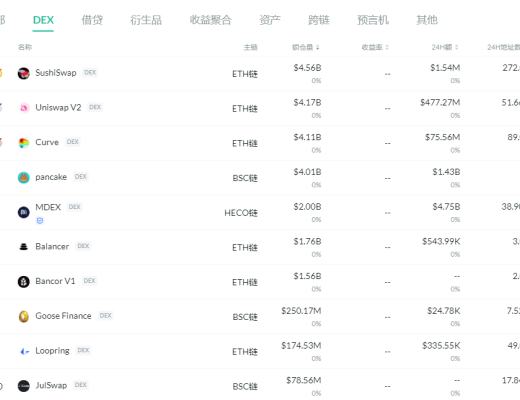Switch to the 衍生品 tab
Screen dimensions: 520x400
[146, 20]
